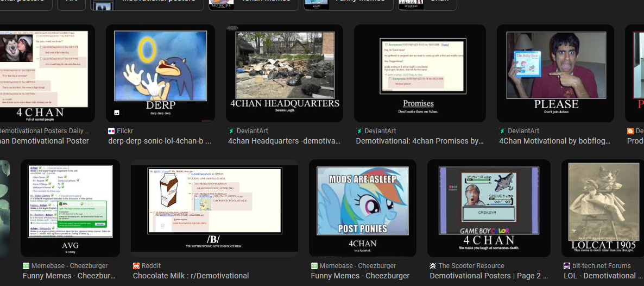
Task: Open 'Demotivational Posters | Page 2 ...' title
Action: click(489, 276)
